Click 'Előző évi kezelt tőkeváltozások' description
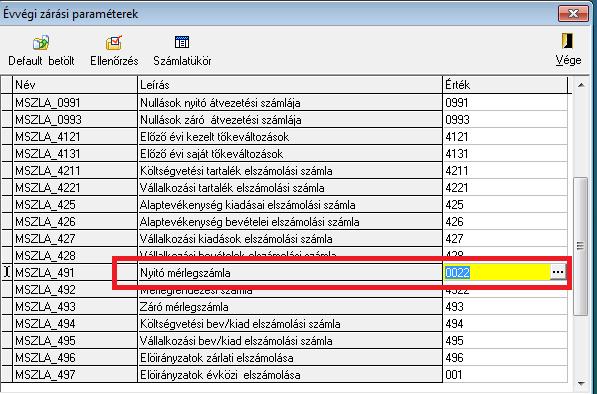Screen dimensions: 597x394 [290, 137]
